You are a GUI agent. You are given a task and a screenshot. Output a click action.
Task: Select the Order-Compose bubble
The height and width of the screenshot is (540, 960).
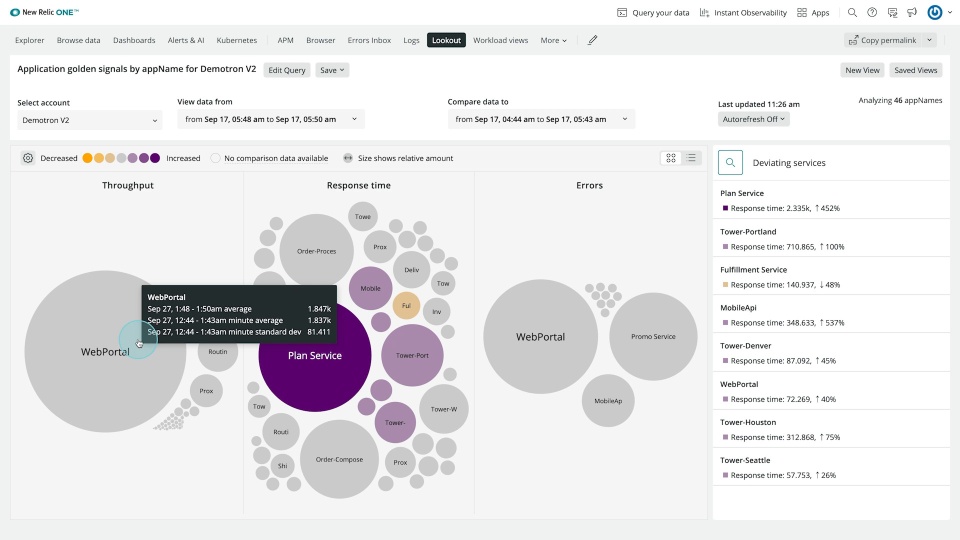[x=339, y=459]
